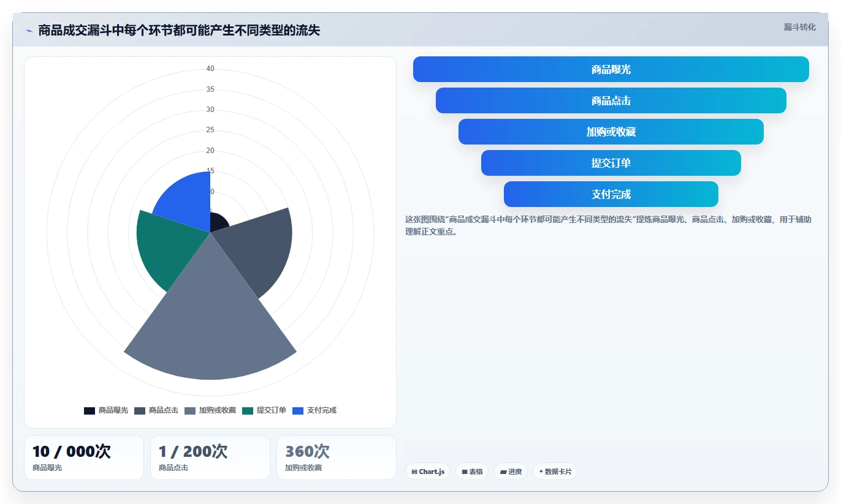Toggle 提交订单 legend color box
Screen dimensions: 841x504
point(248,410)
